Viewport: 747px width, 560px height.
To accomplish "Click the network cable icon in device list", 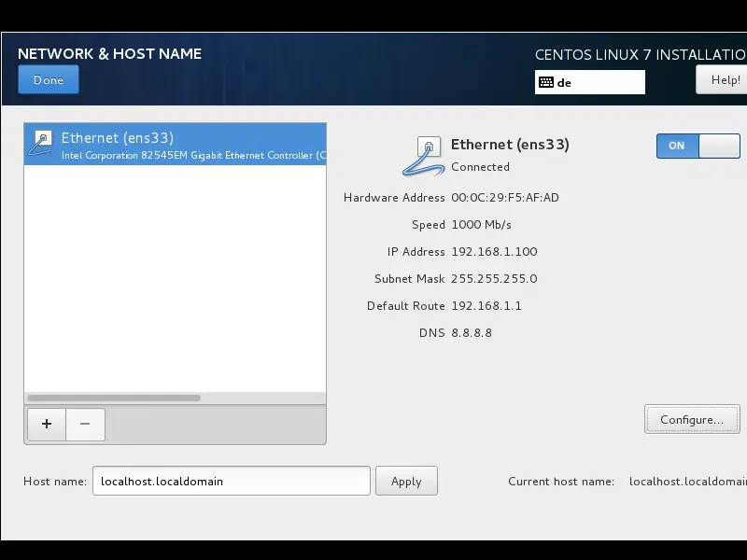I will click(x=40, y=144).
